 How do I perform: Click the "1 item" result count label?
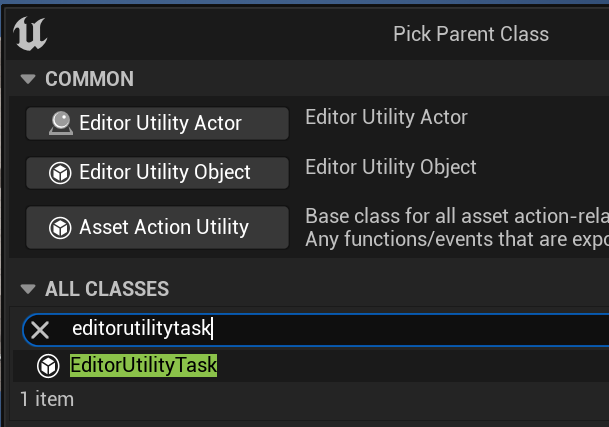tap(47, 399)
